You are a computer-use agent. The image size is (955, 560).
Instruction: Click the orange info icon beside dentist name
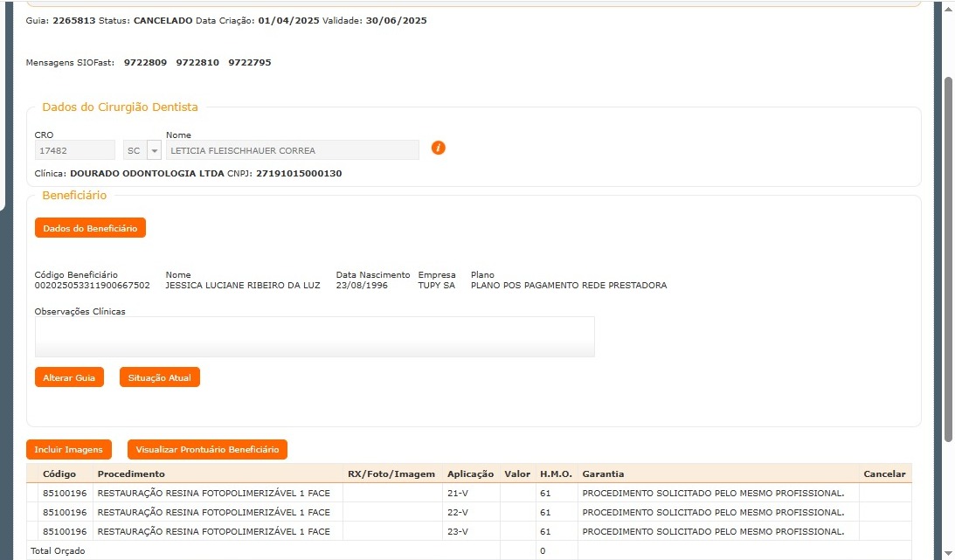pyautogui.click(x=439, y=148)
